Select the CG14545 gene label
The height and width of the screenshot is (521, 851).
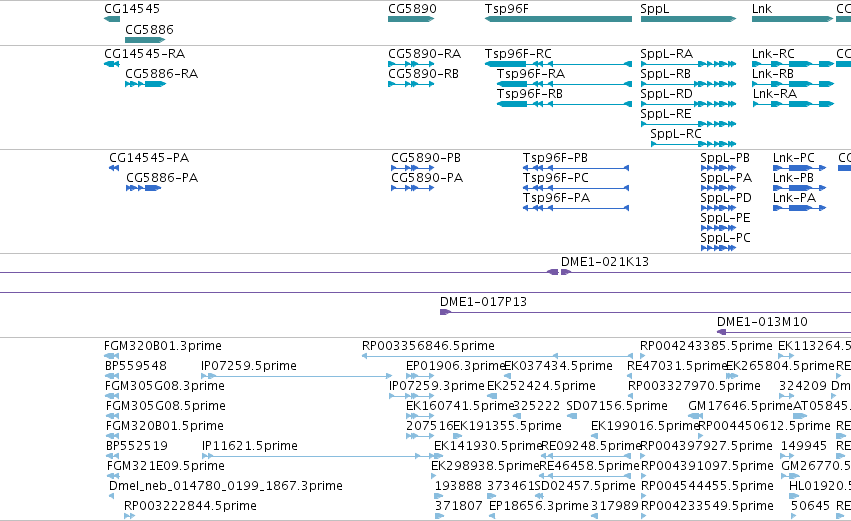[132, 9]
